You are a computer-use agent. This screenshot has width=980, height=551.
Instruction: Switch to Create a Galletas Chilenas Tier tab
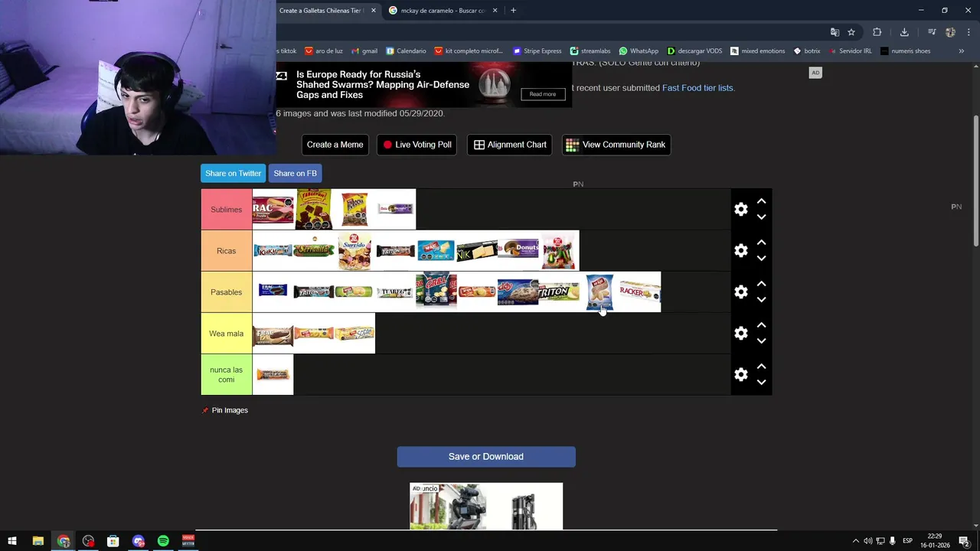tap(320, 11)
